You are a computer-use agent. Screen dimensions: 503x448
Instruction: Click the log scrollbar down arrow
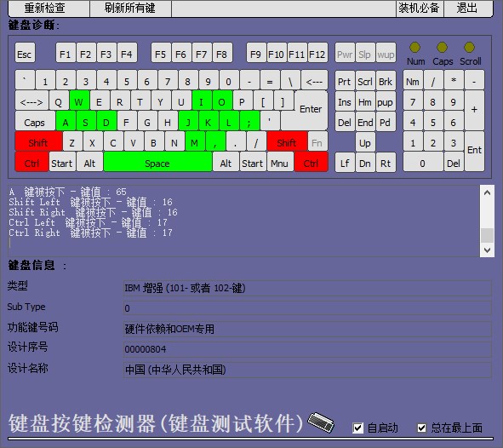(487, 250)
